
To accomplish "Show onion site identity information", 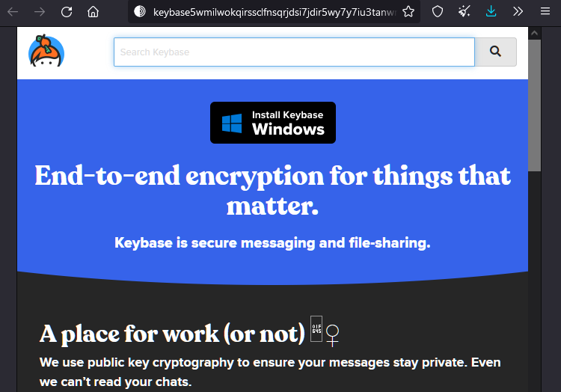I will (x=140, y=12).
